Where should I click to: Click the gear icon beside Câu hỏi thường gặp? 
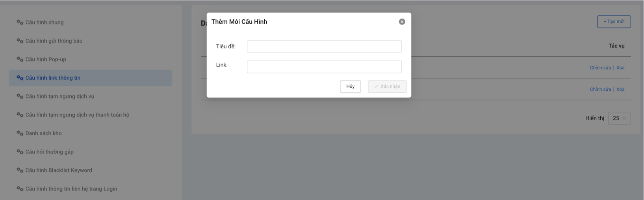20,152
